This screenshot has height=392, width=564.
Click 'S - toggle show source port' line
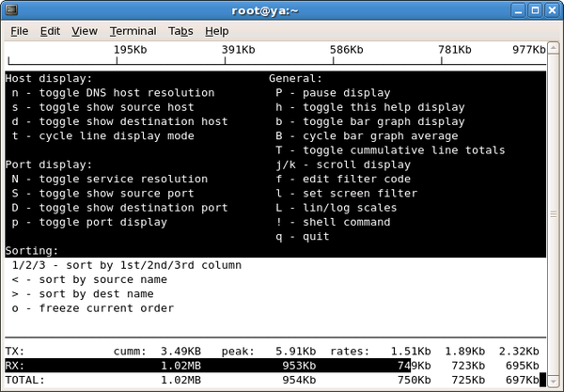coord(102,194)
